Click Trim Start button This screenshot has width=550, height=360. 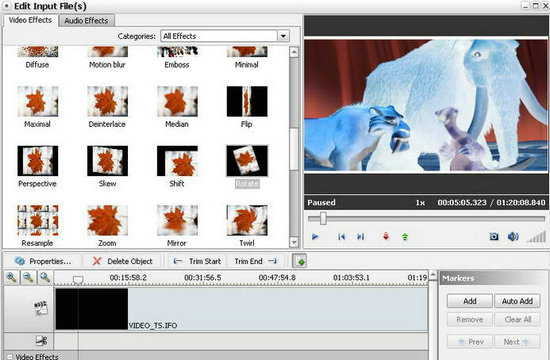pyautogui.click(x=197, y=261)
